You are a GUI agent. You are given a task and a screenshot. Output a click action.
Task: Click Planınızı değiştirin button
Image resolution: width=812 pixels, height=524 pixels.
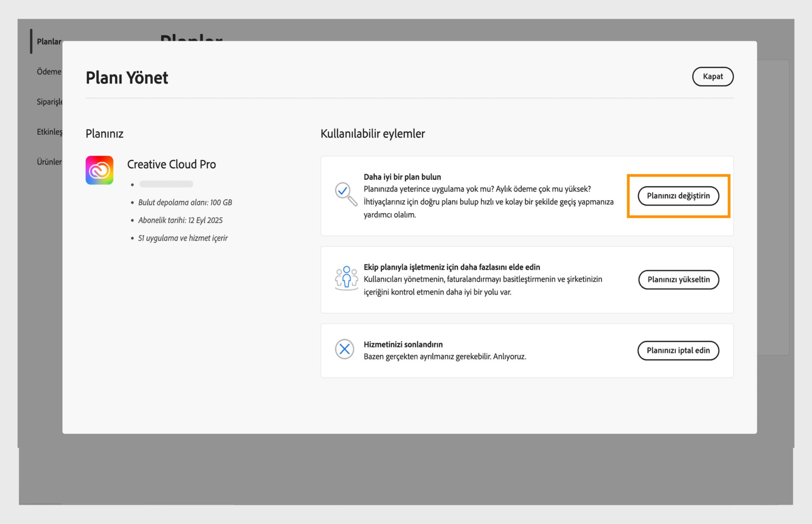click(x=678, y=196)
